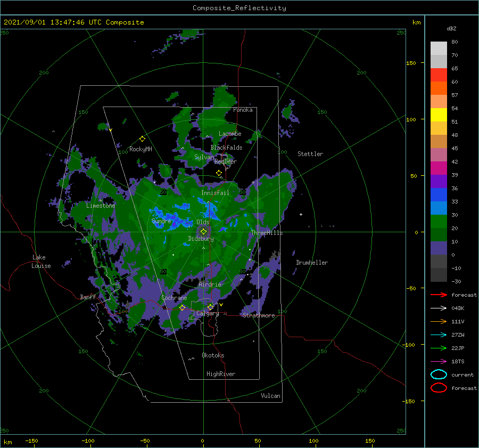Click the Lake Louise label

click(x=41, y=262)
